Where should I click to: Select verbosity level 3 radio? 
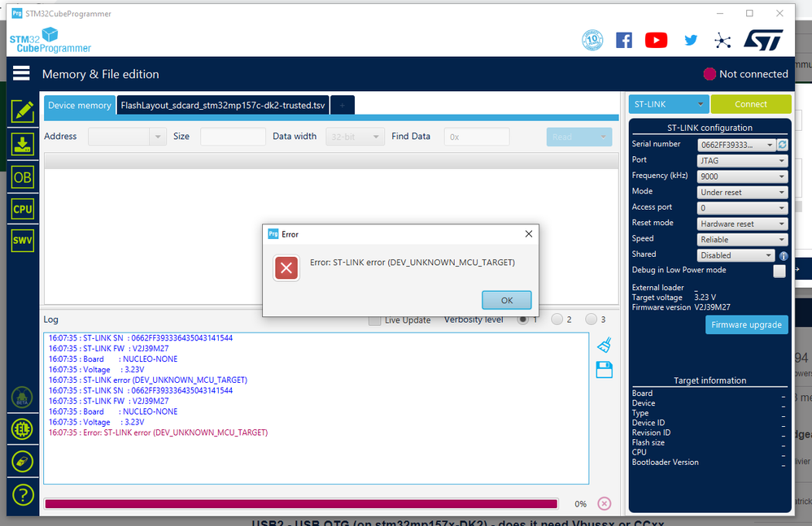[x=591, y=320]
